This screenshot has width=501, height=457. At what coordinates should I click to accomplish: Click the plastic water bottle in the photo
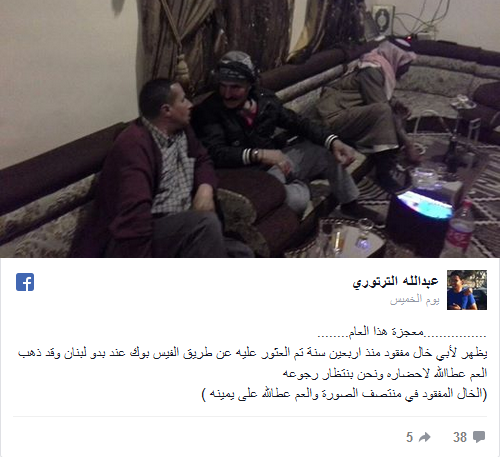pyautogui.click(x=460, y=228)
